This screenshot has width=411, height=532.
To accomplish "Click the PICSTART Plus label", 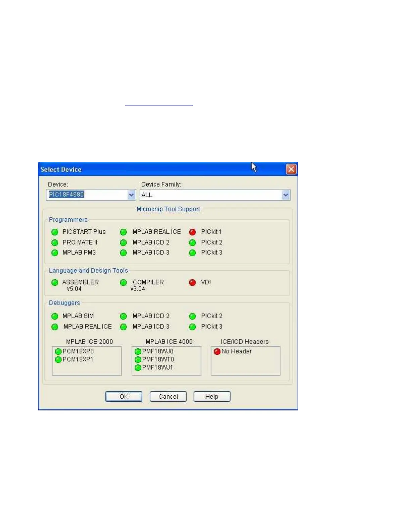I will pyautogui.click(x=84, y=232).
